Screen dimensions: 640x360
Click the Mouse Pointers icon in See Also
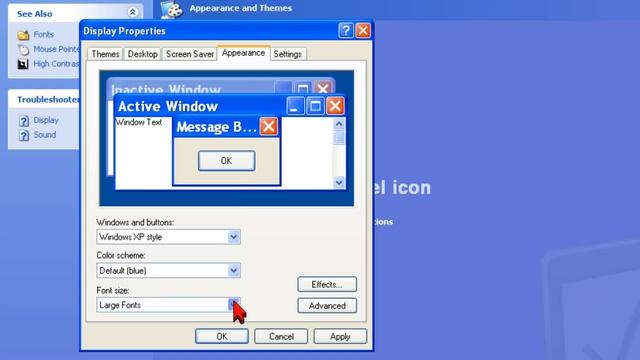pyautogui.click(x=23, y=49)
